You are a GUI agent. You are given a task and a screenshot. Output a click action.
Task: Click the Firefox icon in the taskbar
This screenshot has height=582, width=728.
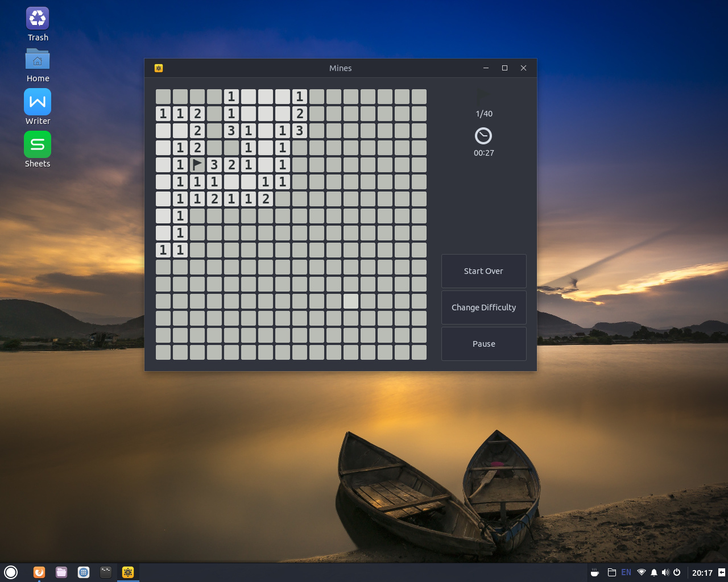(x=39, y=572)
